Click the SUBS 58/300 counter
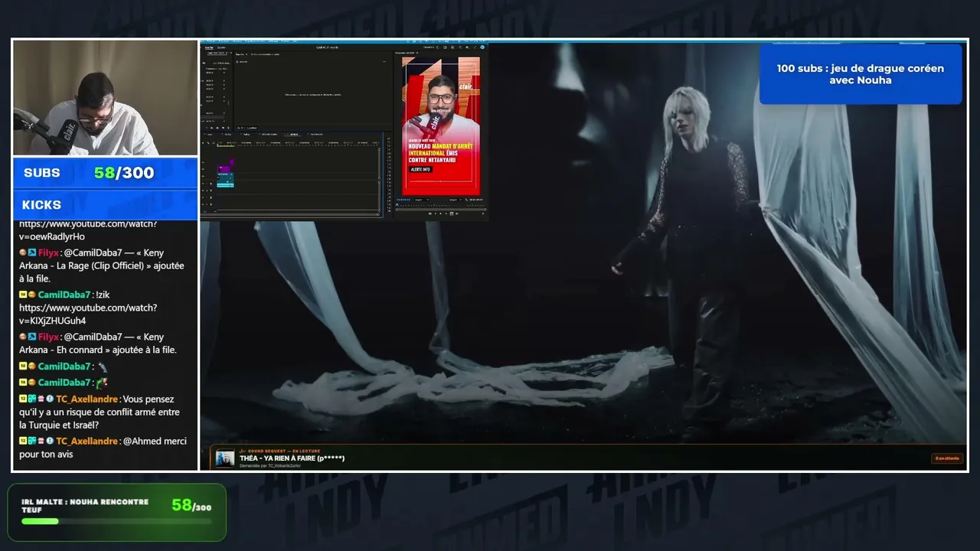Screen dimensions: 980x551 (105, 173)
